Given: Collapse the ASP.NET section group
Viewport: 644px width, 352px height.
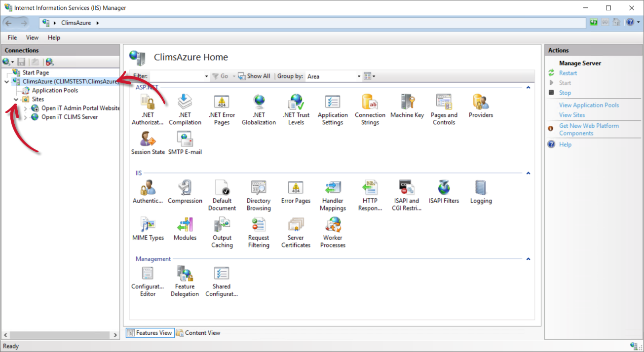Looking at the screenshot, I should pyautogui.click(x=528, y=88).
